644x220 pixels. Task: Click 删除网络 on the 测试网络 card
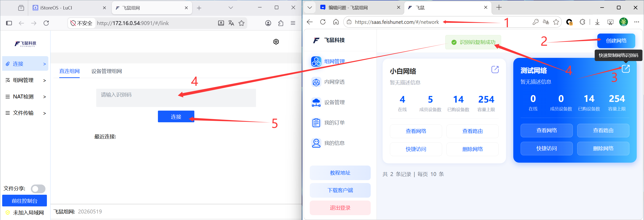tap(603, 149)
